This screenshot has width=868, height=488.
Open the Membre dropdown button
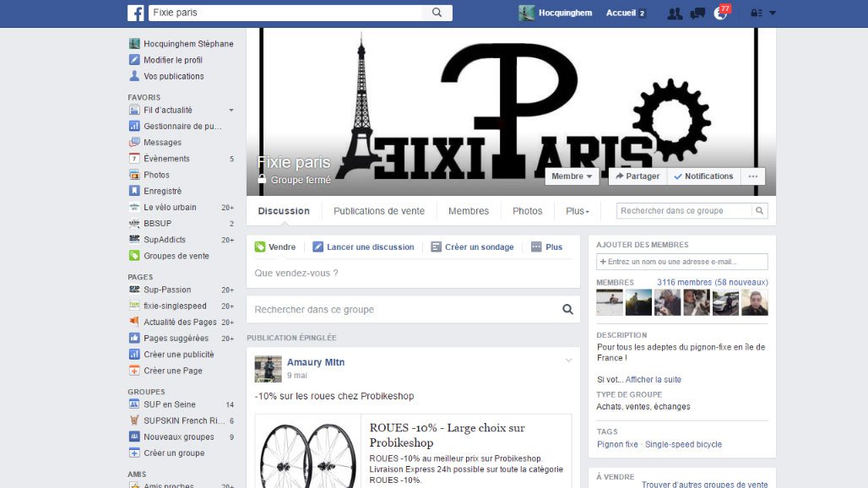point(572,176)
